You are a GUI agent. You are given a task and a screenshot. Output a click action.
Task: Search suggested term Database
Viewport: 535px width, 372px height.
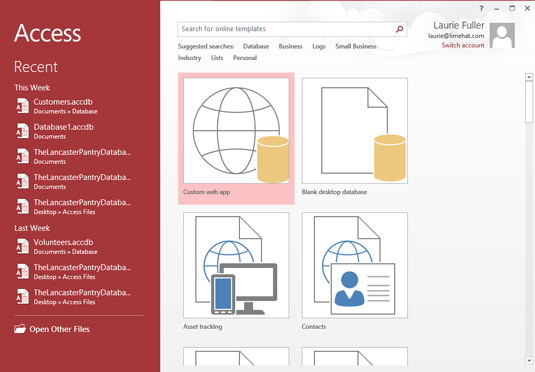256,46
